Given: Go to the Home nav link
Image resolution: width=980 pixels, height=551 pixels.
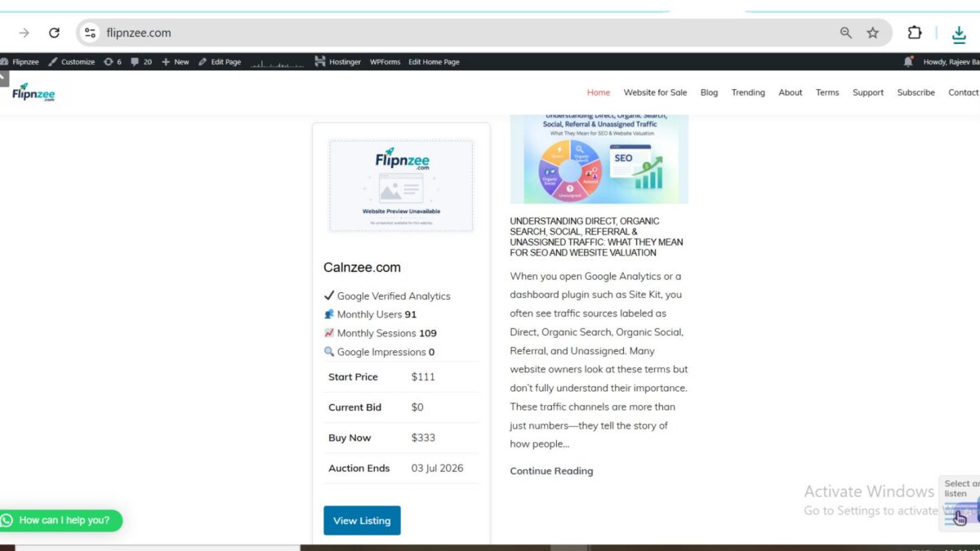Looking at the screenshot, I should (599, 92).
